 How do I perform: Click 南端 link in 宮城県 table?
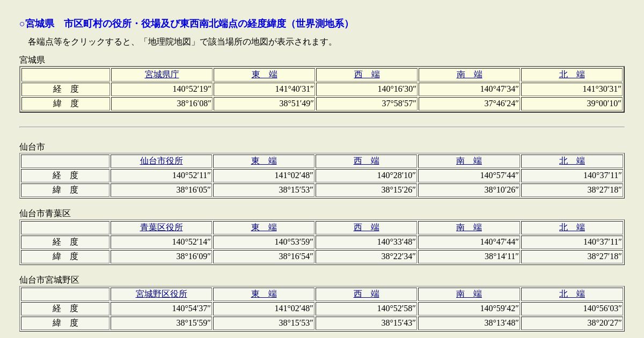click(x=470, y=75)
